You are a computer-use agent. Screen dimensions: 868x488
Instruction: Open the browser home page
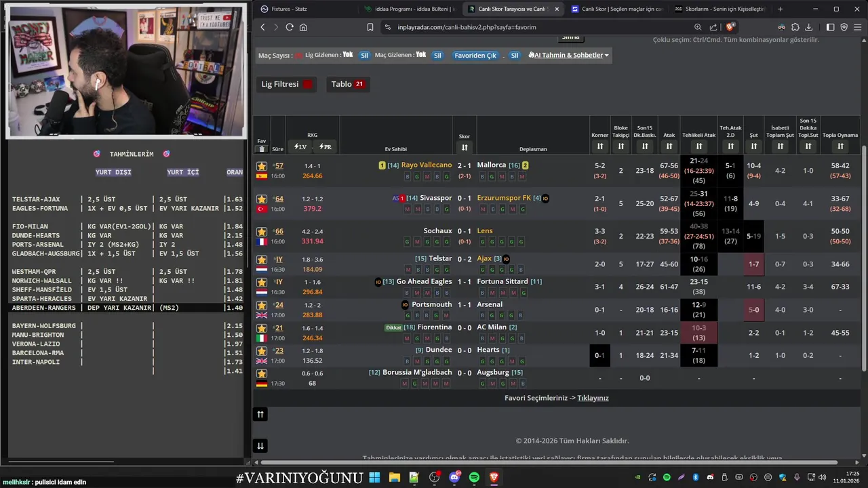tap(303, 27)
